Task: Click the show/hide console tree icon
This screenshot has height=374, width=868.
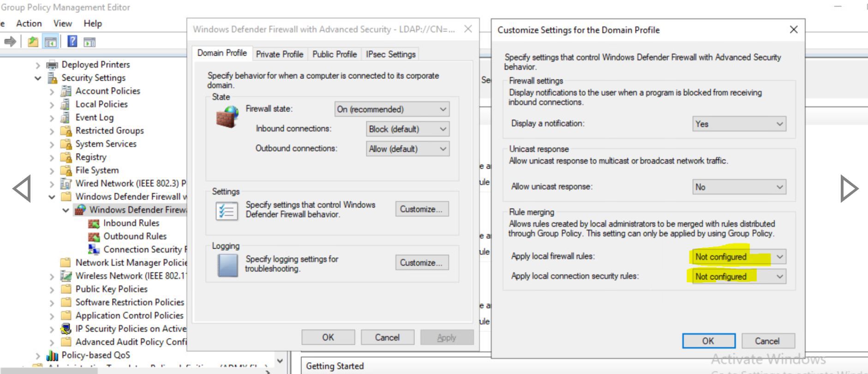Action: click(x=50, y=42)
